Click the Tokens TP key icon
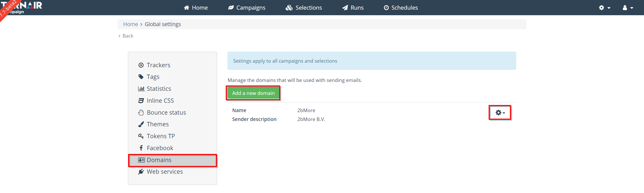Viewport: 644px width, 193px height. point(141,136)
